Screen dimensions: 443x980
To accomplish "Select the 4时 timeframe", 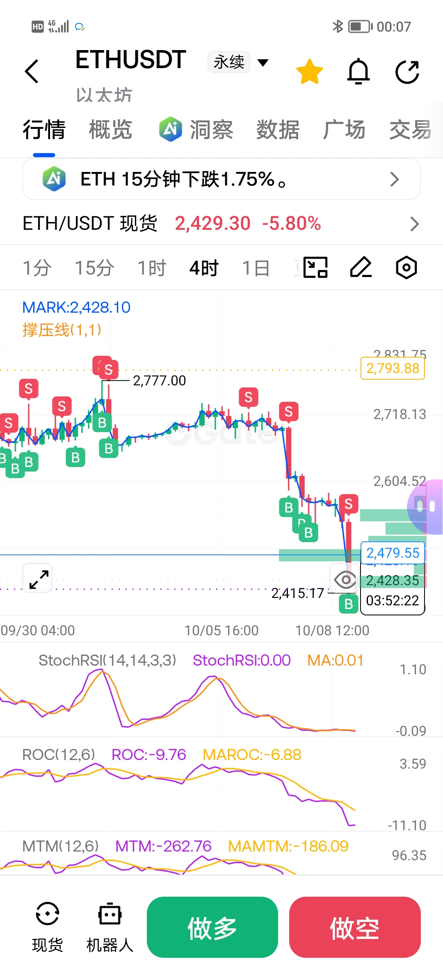I will pos(204,268).
